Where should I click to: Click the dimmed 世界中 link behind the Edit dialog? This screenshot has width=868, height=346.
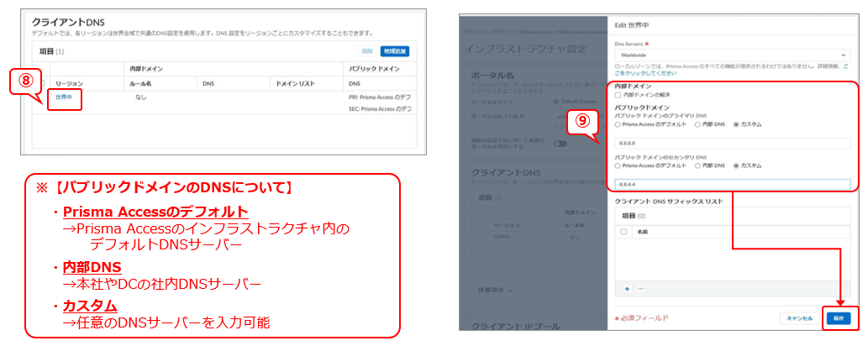tap(502, 236)
